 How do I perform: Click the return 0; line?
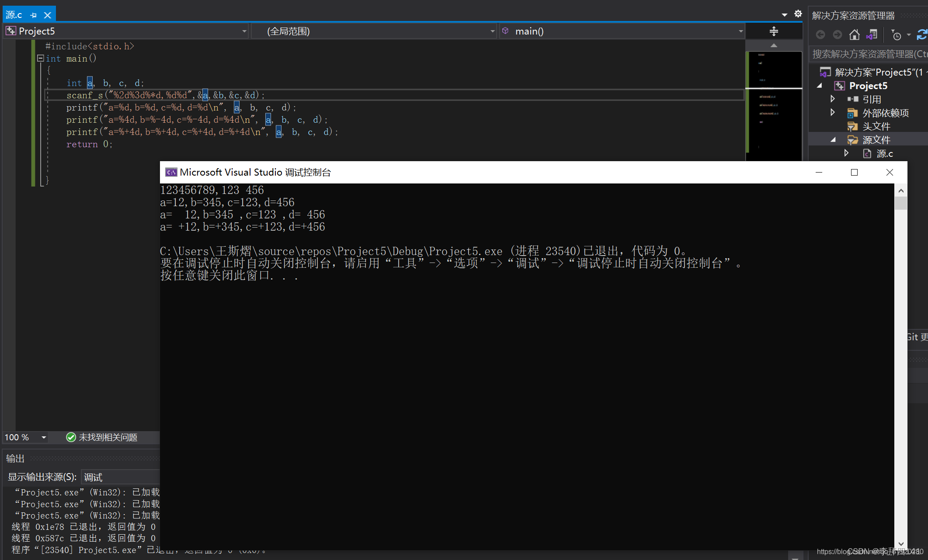[89, 144]
